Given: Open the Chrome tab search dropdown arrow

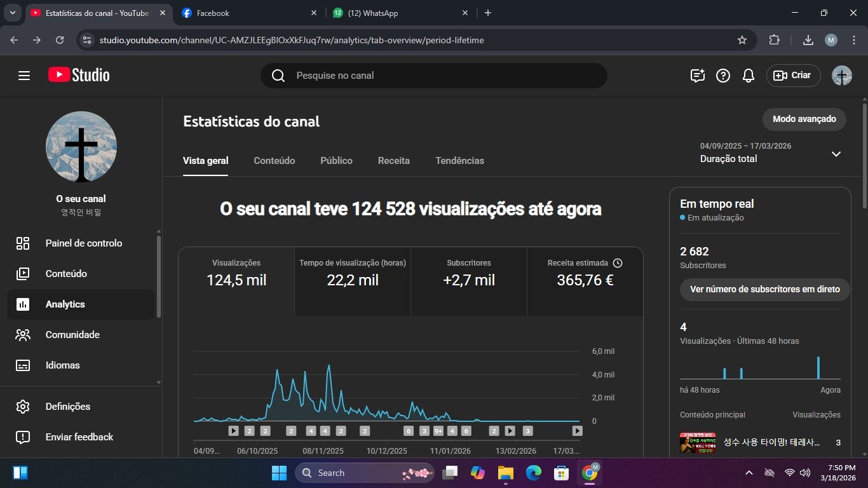Looking at the screenshot, I should tap(13, 13).
